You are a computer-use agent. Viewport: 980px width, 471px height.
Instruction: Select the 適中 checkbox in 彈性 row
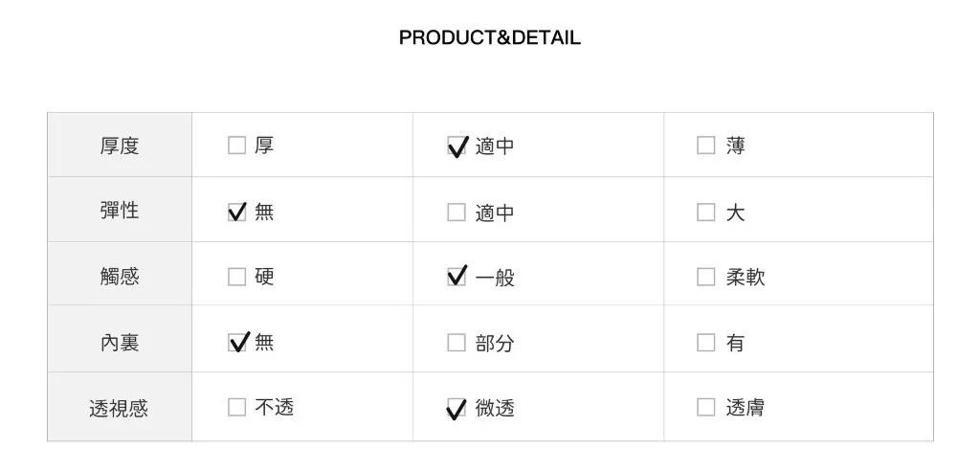pyautogui.click(x=457, y=212)
